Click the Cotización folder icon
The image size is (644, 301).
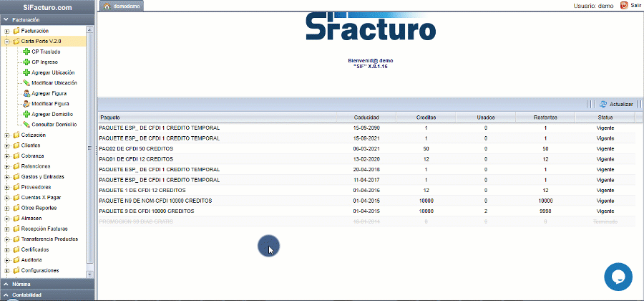pos(16,135)
